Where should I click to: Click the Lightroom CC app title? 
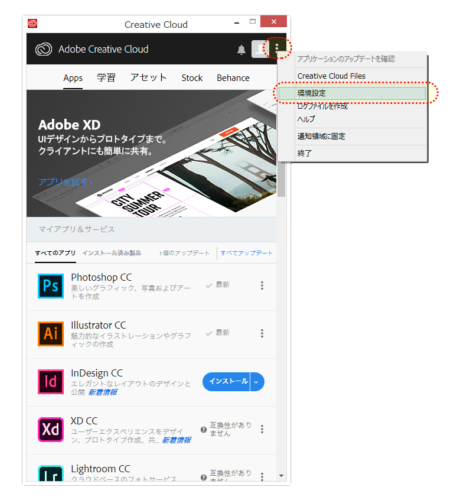[100, 469]
